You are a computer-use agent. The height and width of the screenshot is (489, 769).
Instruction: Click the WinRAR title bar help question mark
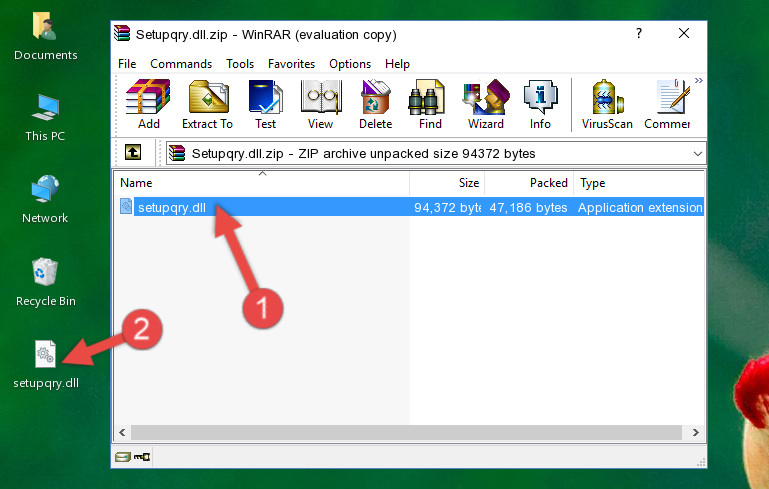coord(639,33)
